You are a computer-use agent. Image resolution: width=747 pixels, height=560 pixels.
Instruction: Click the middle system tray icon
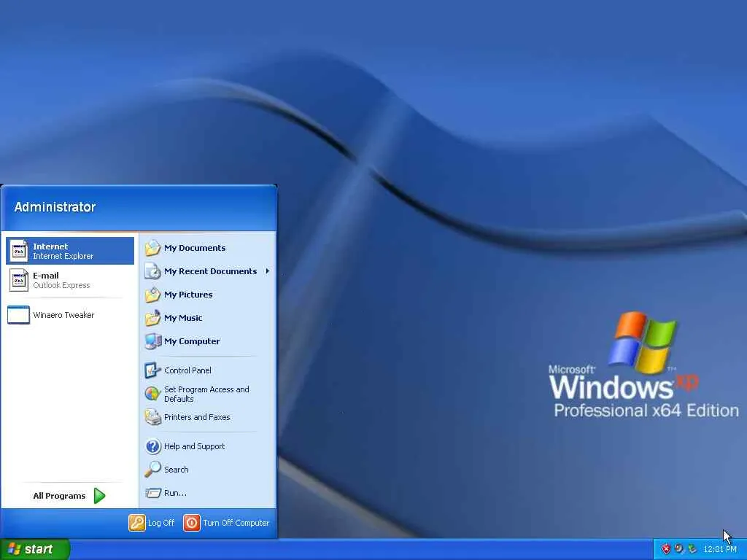click(x=678, y=548)
